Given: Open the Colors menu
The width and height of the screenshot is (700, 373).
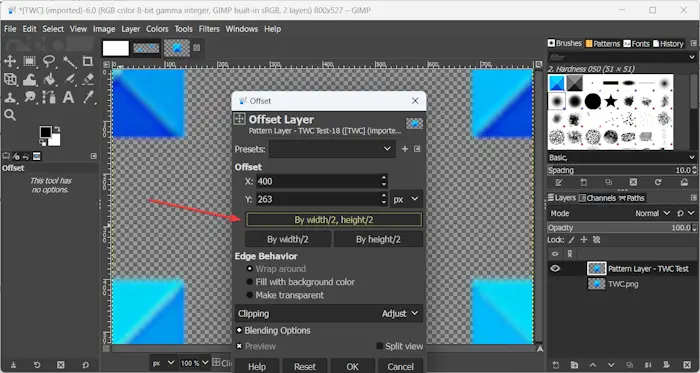Looking at the screenshot, I should pyautogui.click(x=157, y=29).
